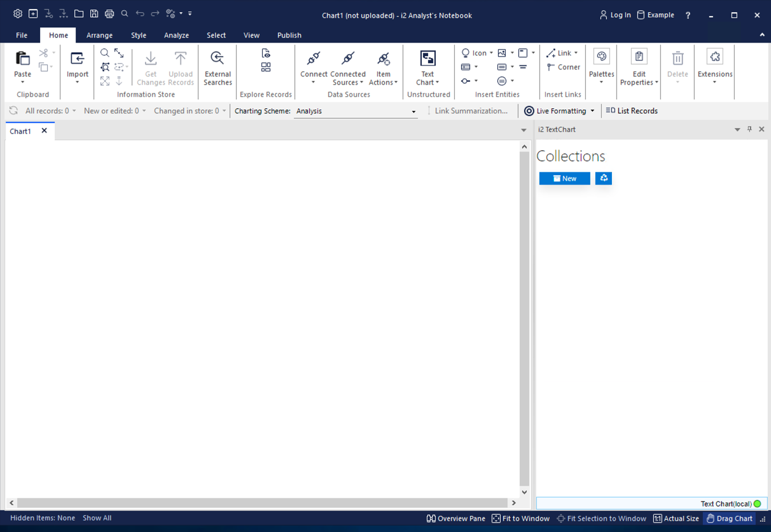Toggle the Overview Pane
Screen dimensions: 771x532
[x=455, y=519]
